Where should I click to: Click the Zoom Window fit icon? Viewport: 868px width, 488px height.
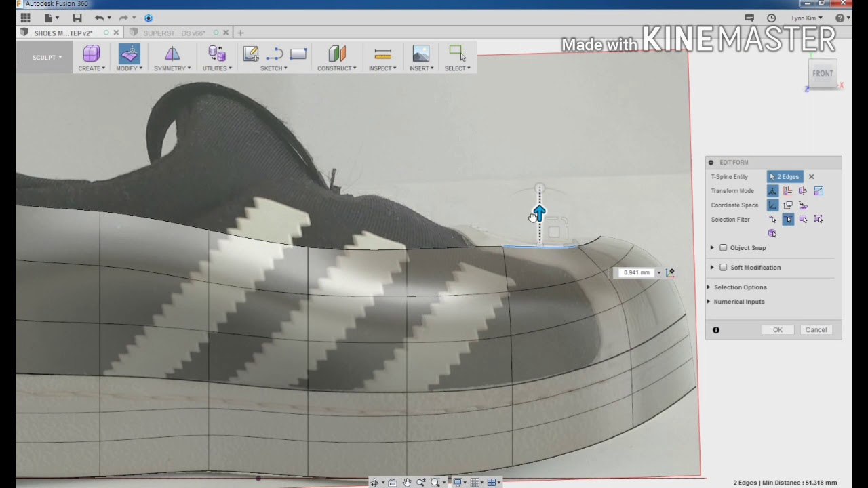click(x=435, y=483)
